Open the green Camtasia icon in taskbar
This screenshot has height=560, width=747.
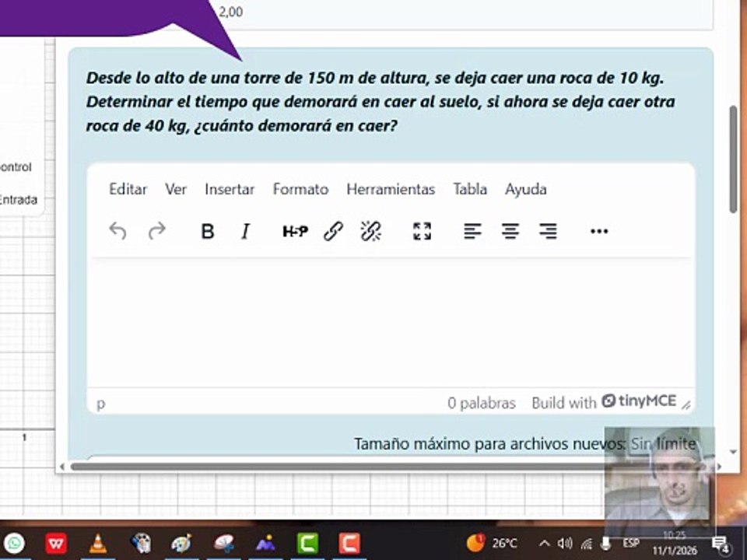click(308, 543)
